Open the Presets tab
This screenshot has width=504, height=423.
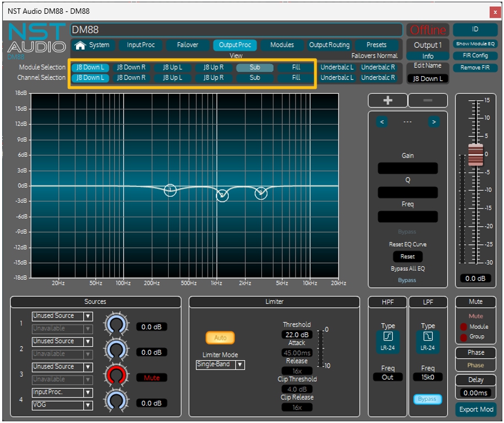click(x=376, y=45)
